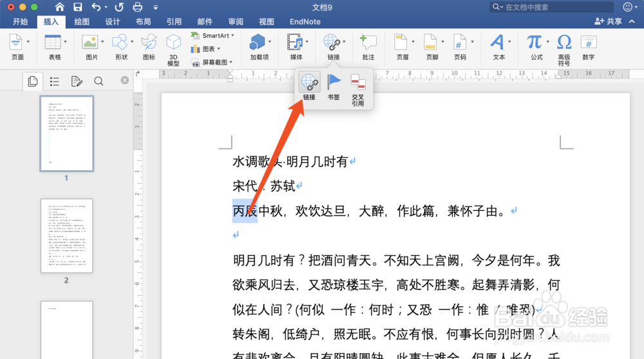The width and height of the screenshot is (644, 359).
Task: Redo with the circular arrow icon
Action: tap(119, 7)
